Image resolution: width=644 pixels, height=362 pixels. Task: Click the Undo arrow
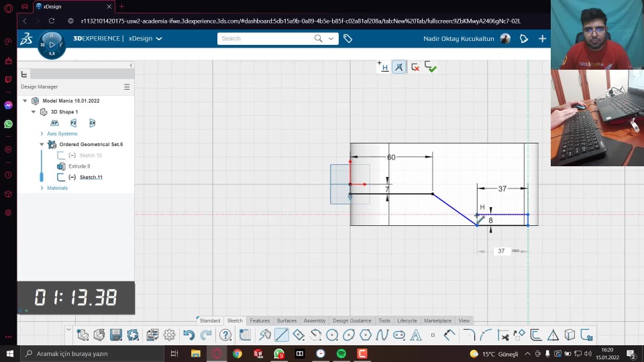[x=189, y=335]
